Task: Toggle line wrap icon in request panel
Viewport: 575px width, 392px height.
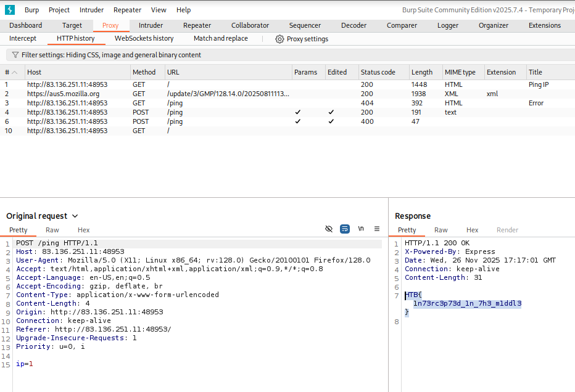Action: 345,229
